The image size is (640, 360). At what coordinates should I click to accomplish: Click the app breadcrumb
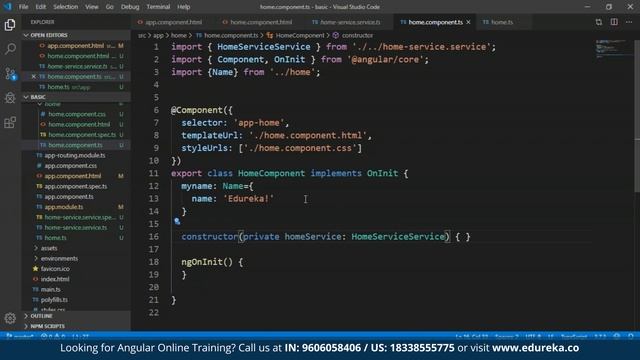[158, 36]
